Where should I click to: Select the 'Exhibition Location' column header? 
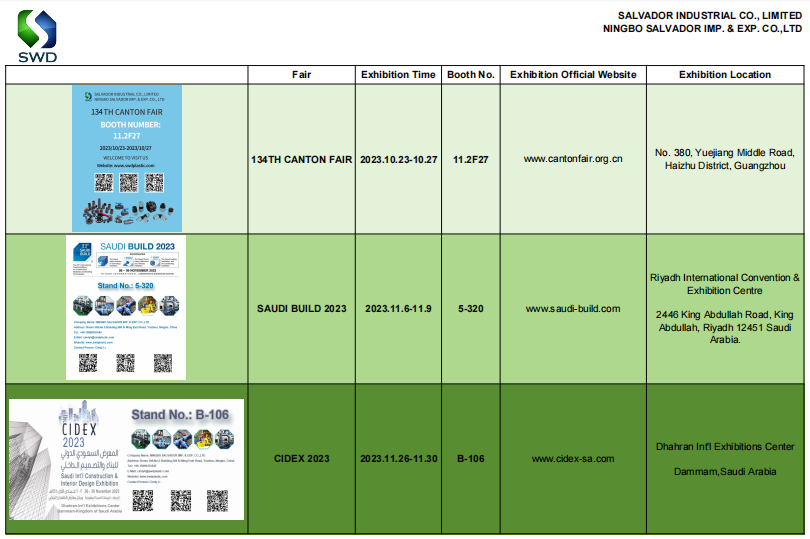pos(725,74)
